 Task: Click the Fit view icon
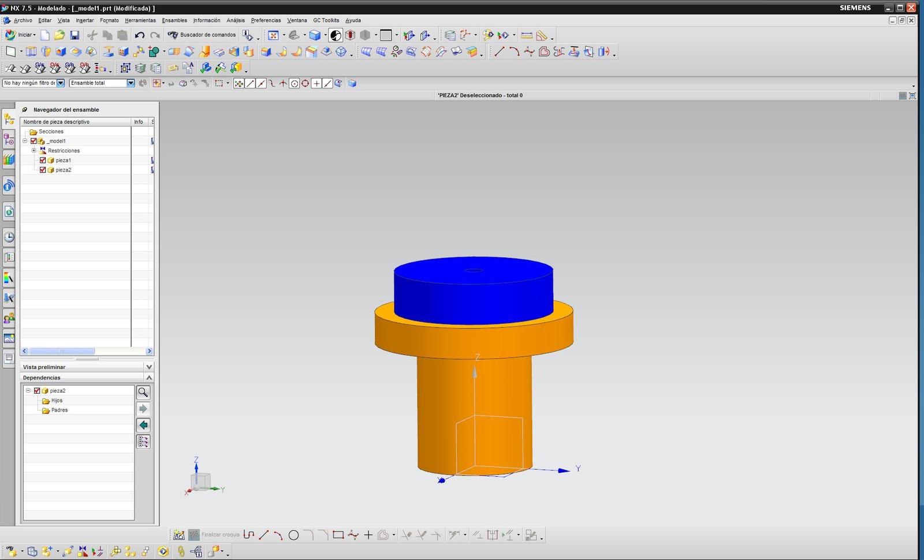pos(274,35)
